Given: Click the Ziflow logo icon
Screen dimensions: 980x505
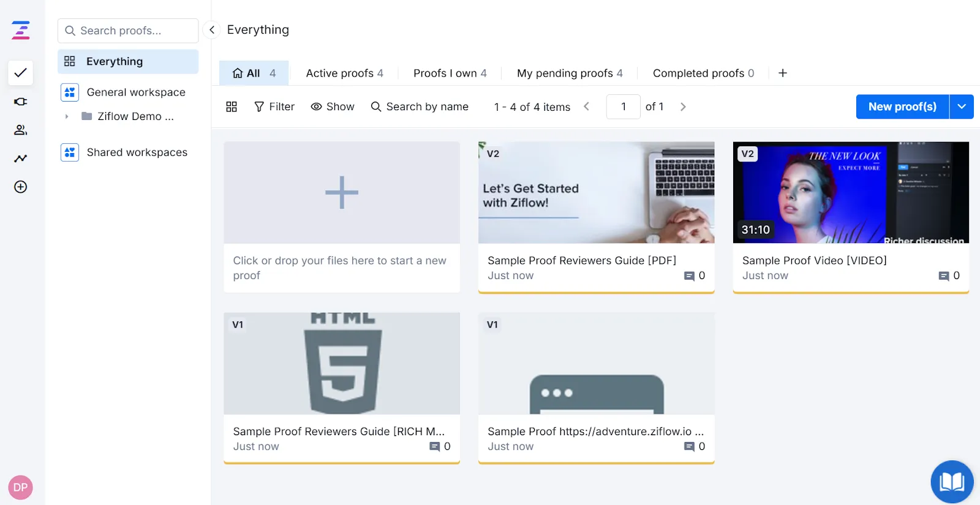Looking at the screenshot, I should point(21,30).
